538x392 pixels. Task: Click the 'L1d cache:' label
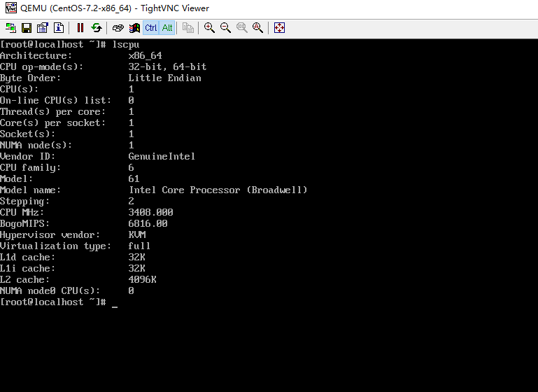point(27,258)
